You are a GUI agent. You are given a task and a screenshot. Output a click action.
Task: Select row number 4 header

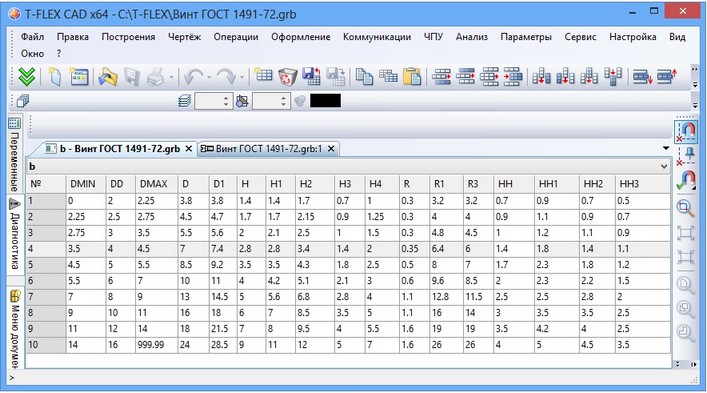coord(46,249)
